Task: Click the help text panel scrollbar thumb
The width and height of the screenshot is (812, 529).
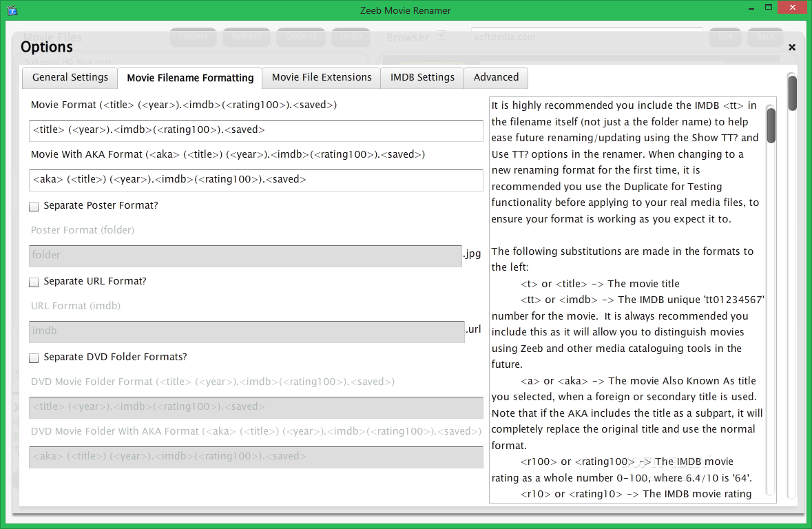Action: point(771,125)
